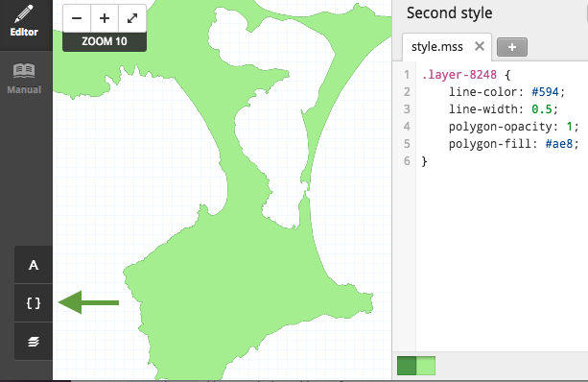Open the Carto reference curly braces icon
Screen dimensions: 588x382
[x=34, y=303]
